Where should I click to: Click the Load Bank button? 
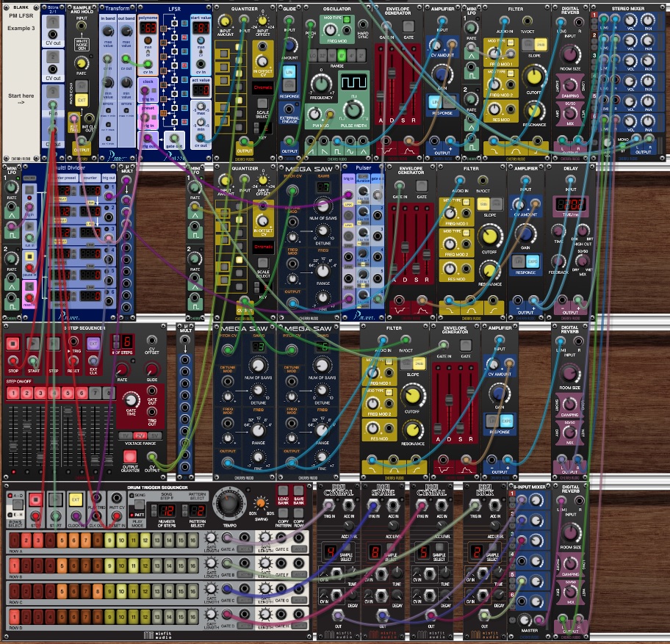(283, 491)
